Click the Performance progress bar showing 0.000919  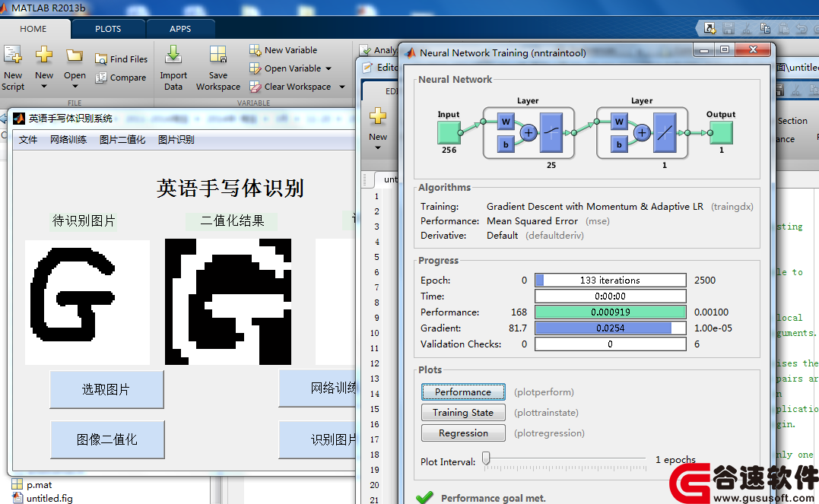click(x=610, y=312)
